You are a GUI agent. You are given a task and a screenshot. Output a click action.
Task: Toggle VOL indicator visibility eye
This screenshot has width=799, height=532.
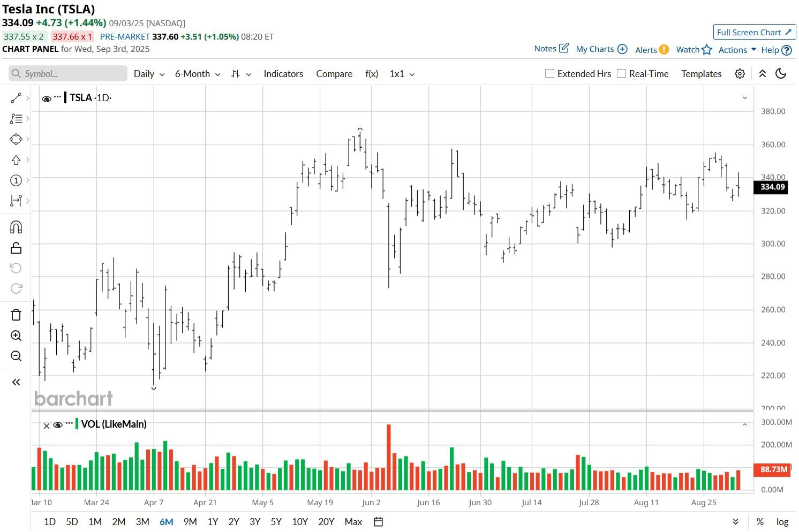(x=58, y=425)
